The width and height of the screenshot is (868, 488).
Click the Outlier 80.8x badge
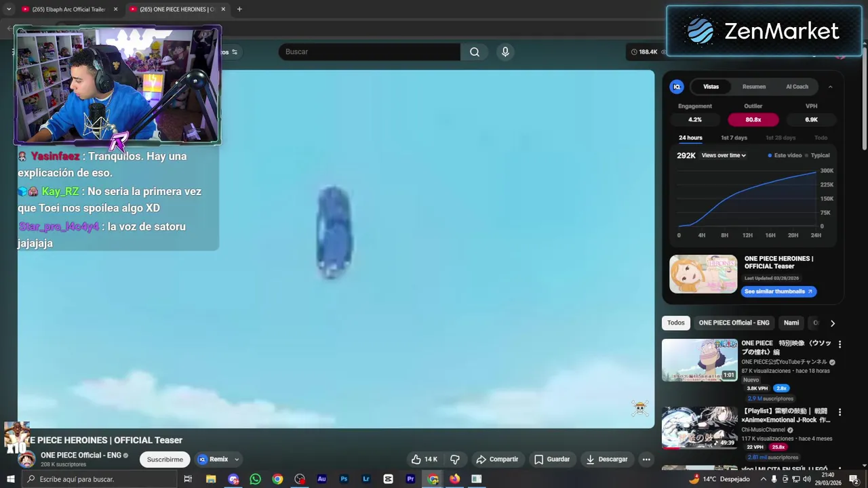pos(753,120)
